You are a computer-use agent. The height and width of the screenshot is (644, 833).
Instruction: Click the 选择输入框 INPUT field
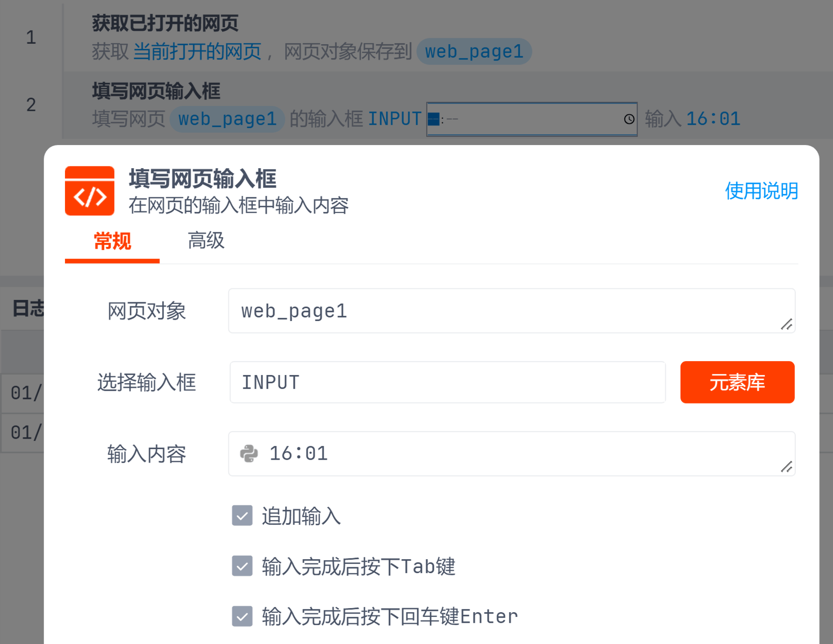(447, 382)
